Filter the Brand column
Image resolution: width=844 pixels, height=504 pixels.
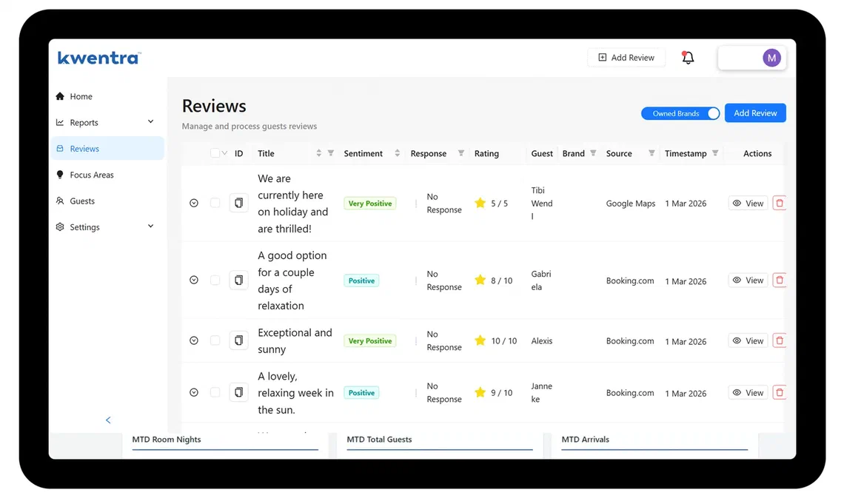592,153
